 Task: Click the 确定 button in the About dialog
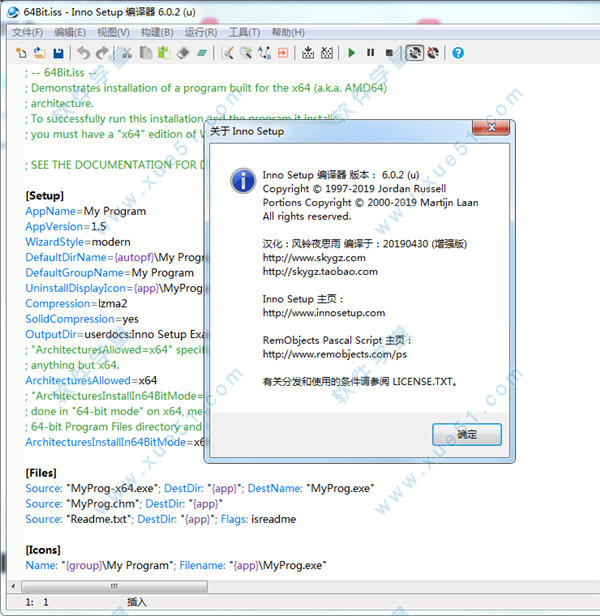467,434
